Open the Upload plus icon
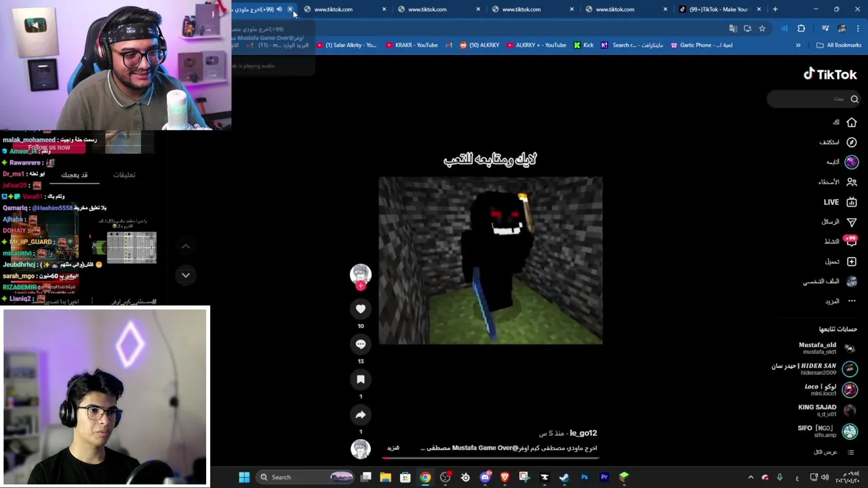The width and height of the screenshot is (868, 488). tap(852, 262)
